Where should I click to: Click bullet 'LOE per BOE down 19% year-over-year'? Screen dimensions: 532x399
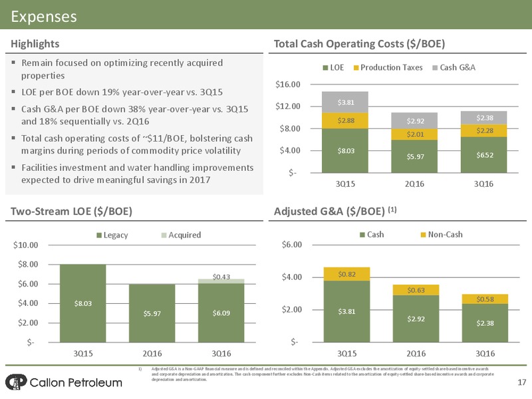[122, 92]
